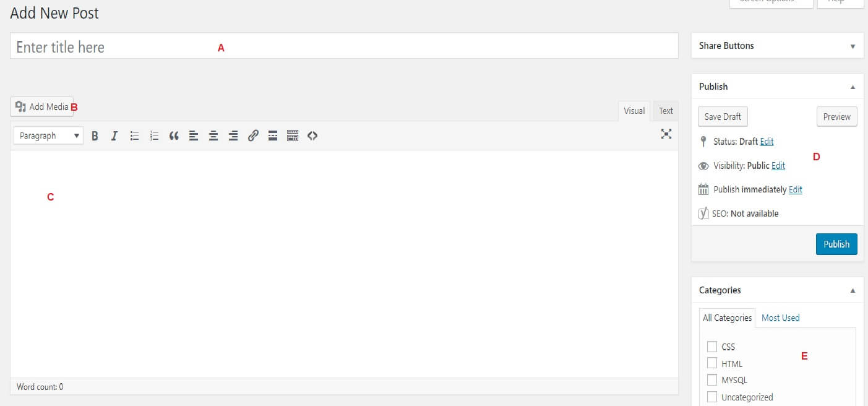
Task: Insert a bulleted list
Action: [x=134, y=135]
